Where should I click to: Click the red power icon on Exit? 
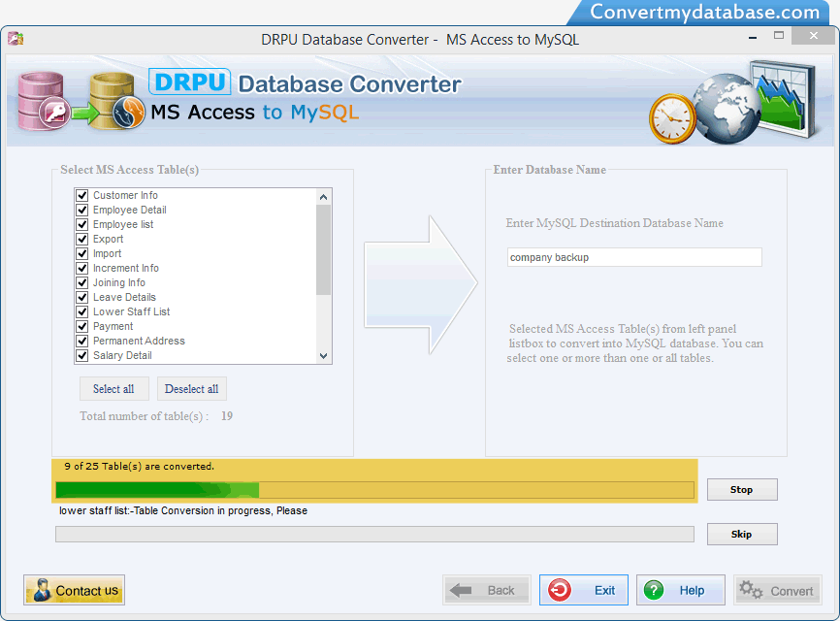click(560, 590)
